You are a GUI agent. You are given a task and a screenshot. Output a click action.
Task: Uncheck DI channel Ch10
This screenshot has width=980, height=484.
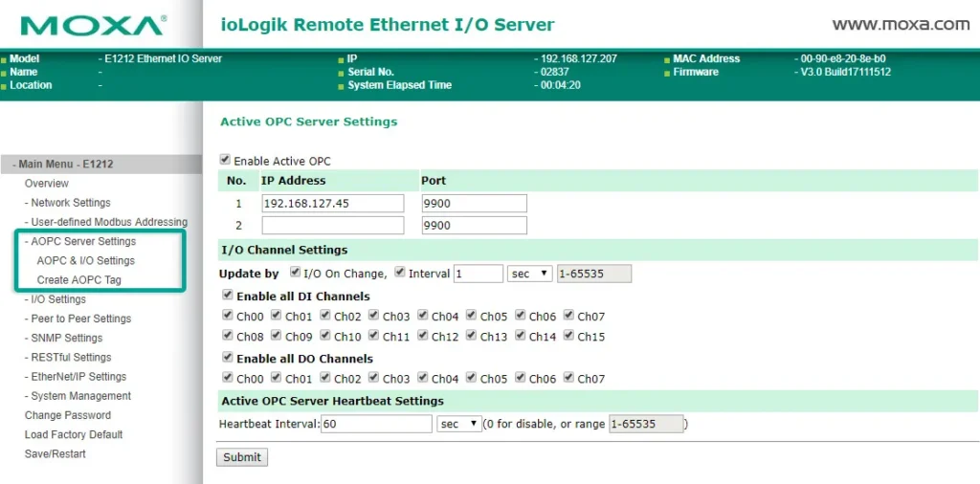point(325,336)
